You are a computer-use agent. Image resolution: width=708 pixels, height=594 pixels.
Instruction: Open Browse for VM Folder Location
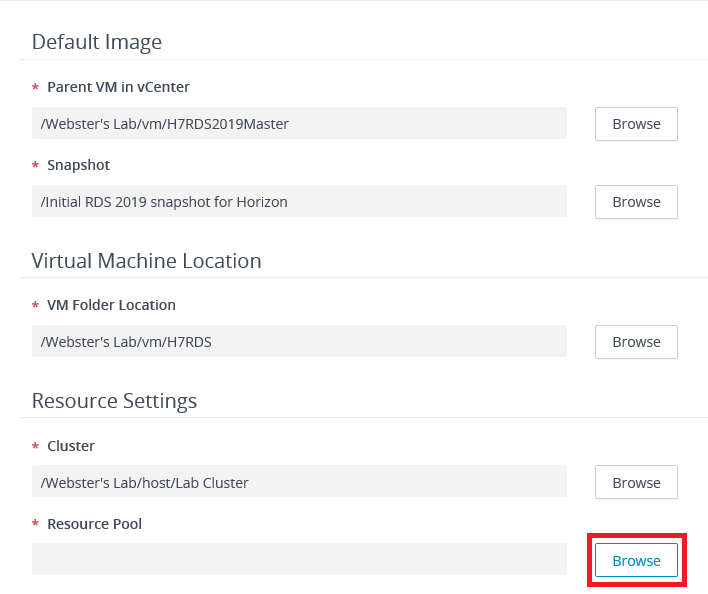pyautogui.click(x=636, y=342)
